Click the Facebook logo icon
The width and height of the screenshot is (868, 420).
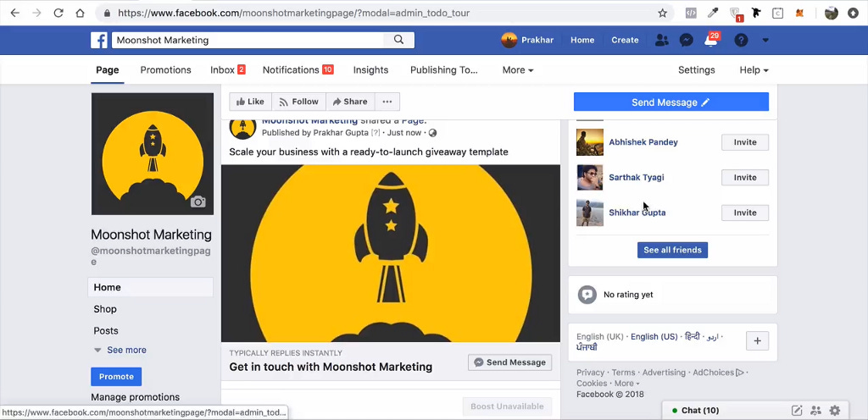[99, 40]
